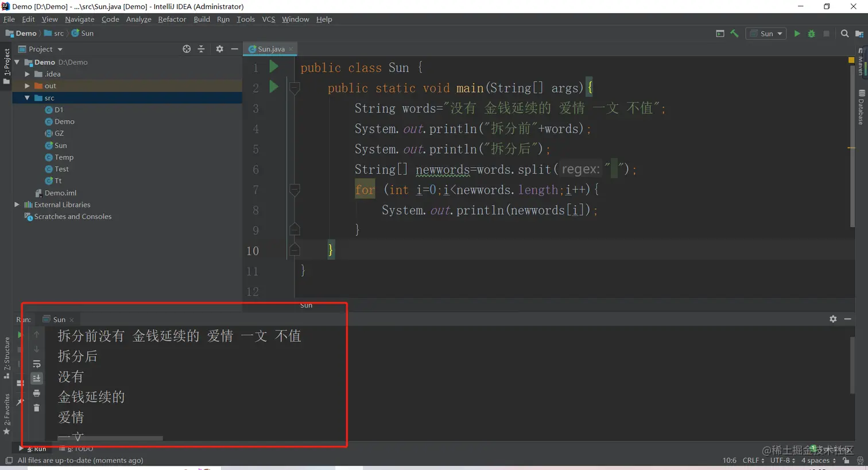Open Run tool window settings gear

pyautogui.click(x=833, y=319)
